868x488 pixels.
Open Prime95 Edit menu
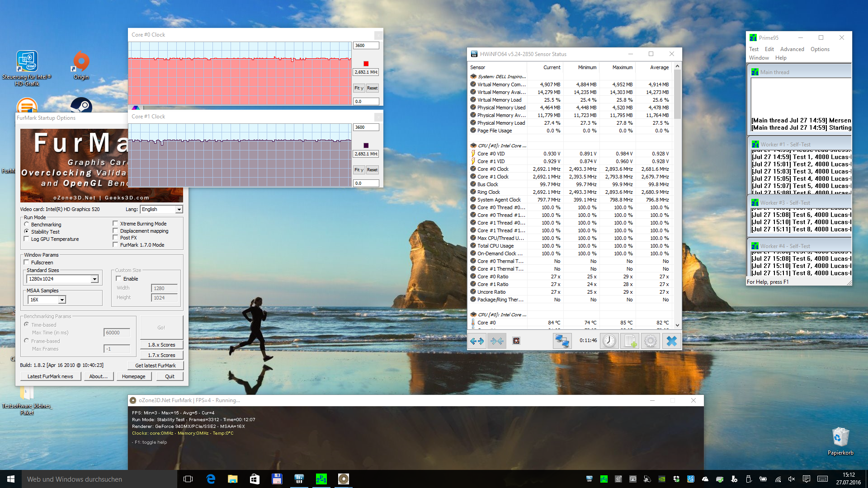(x=769, y=49)
